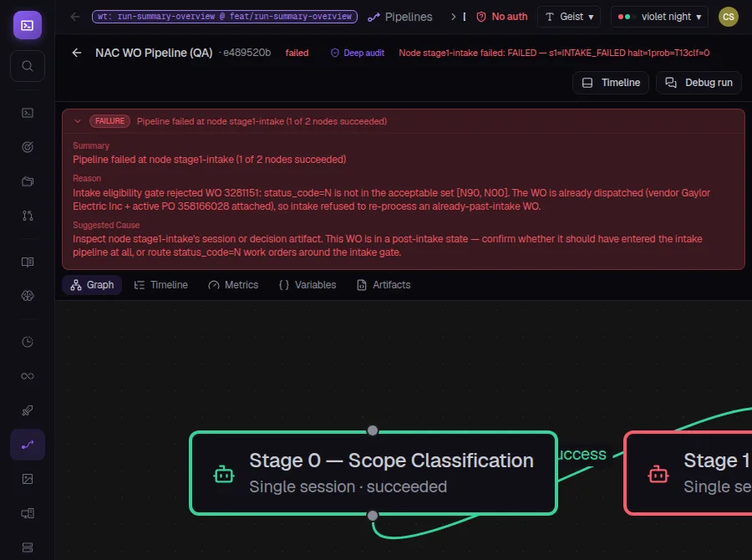Click the top handle of Stage 0 node
Screen dimensions: 752x560
pos(373,430)
